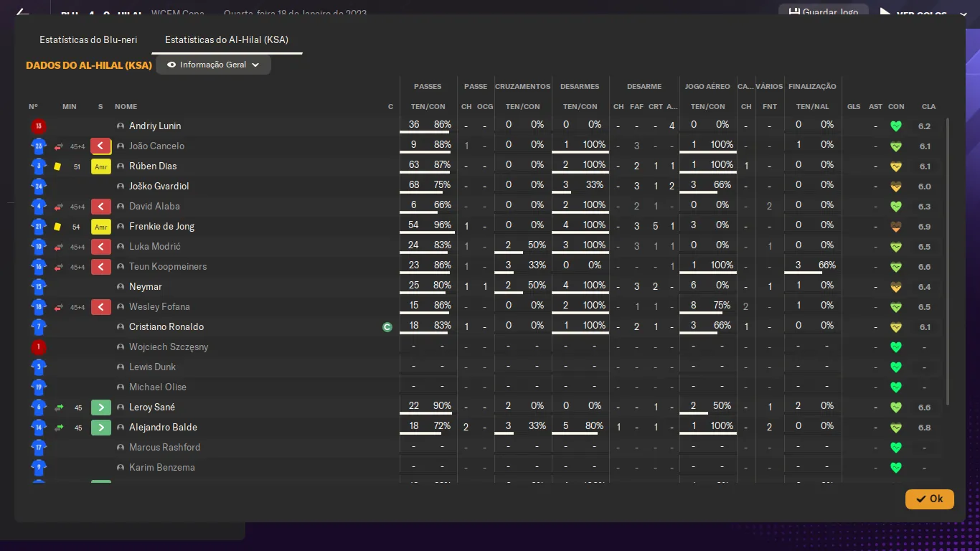The height and width of the screenshot is (551, 980).
Task: Click Rúben Dias's Amr yellow badge
Action: (x=100, y=166)
